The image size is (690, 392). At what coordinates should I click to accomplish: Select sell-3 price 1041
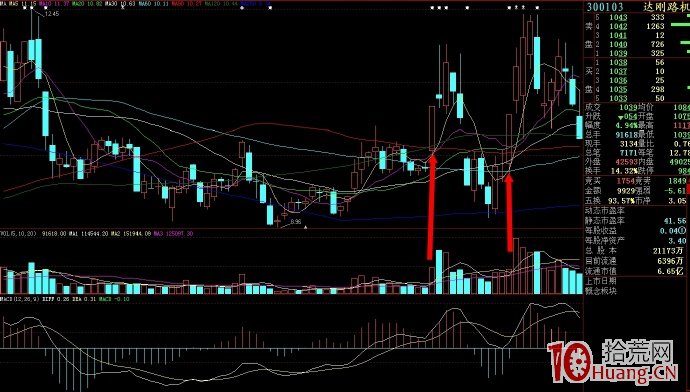click(618, 35)
